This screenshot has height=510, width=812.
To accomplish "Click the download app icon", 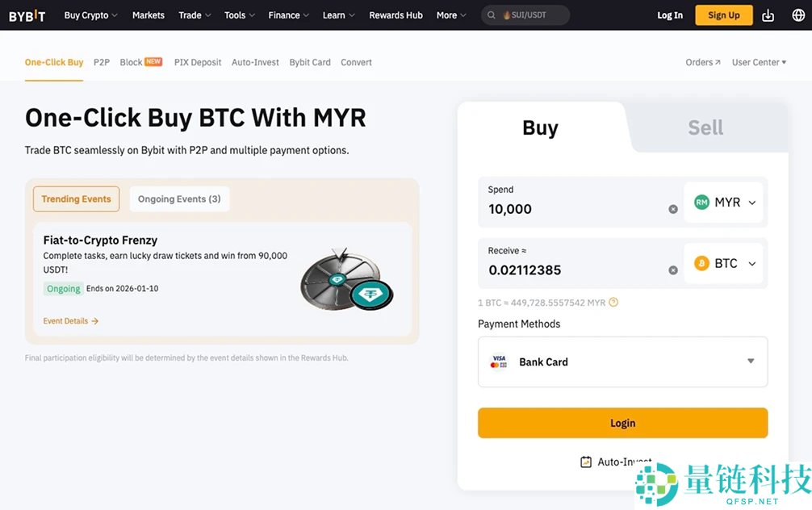I will click(x=768, y=15).
